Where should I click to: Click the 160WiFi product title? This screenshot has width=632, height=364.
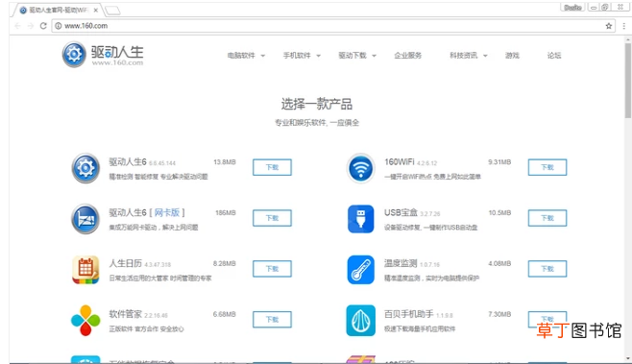tap(399, 162)
